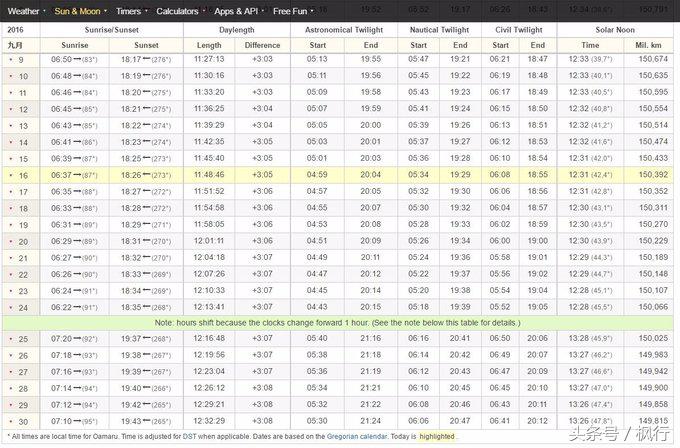Expand the Weather menu dropdown arrow
The height and width of the screenshot is (448, 680).
click(44, 10)
